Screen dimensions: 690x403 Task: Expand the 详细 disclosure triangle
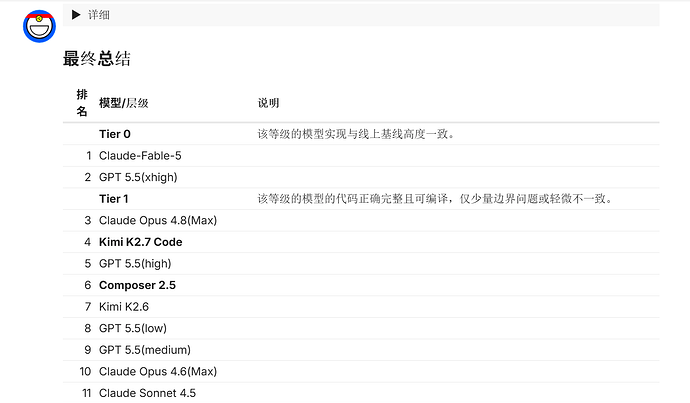(76, 15)
